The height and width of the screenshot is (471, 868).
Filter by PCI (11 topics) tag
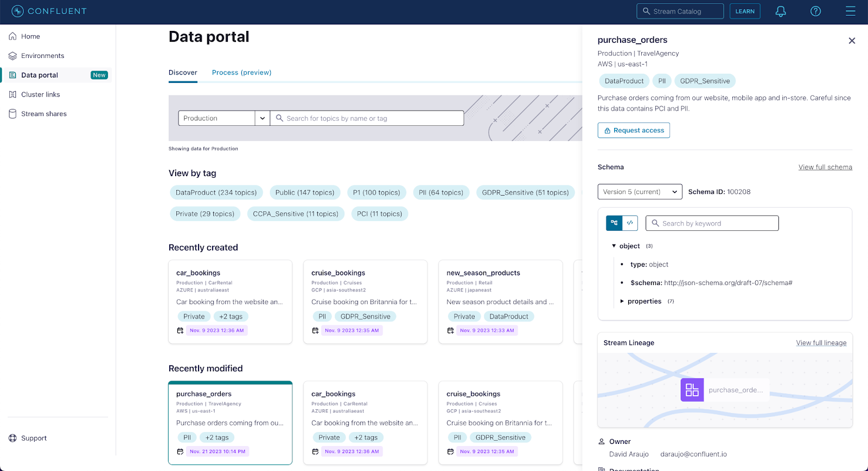[380, 214]
